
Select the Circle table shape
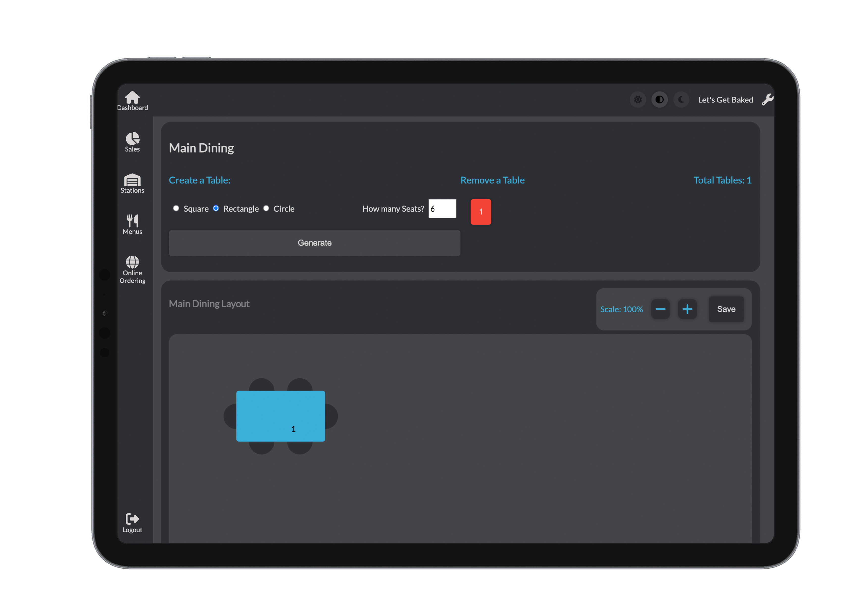point(266,208)
